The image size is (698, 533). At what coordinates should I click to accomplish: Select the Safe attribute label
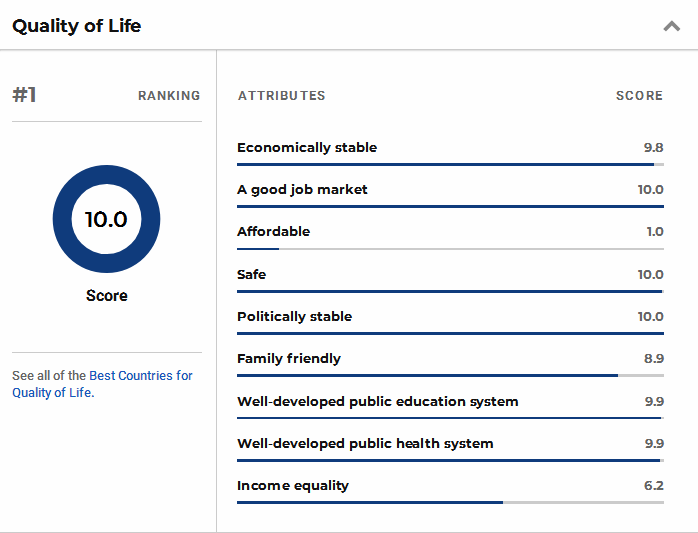coord(252,274)
